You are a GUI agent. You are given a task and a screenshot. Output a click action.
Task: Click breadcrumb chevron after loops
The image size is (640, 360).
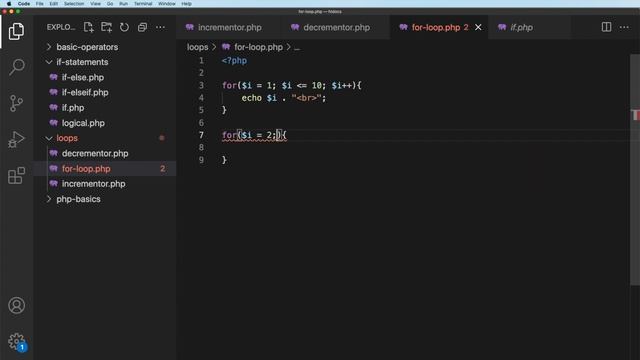tap(214, 47)
